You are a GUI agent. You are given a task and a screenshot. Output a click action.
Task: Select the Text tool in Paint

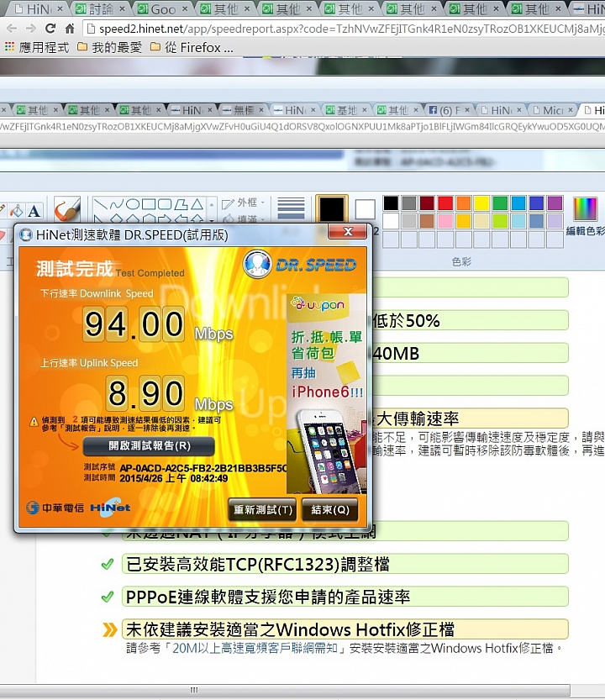pos(34,211)
